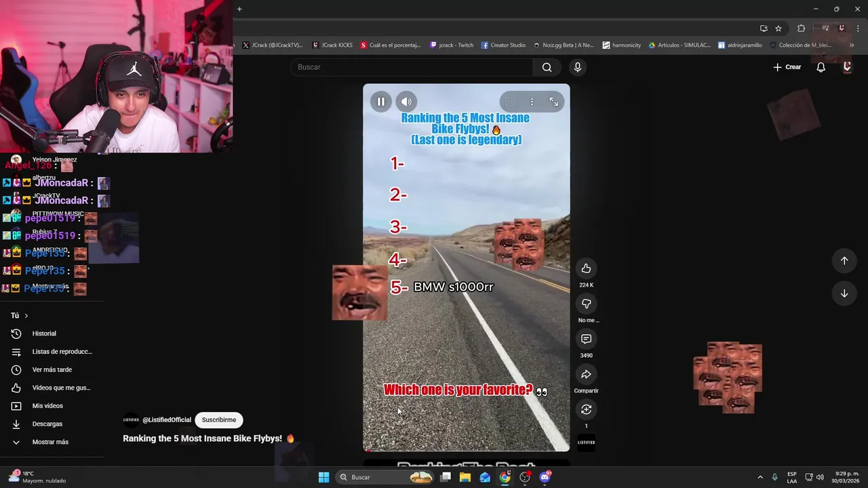868x488 pixels.
Task: Focus the YouTube Buscar search field
Action: [412, 67]
